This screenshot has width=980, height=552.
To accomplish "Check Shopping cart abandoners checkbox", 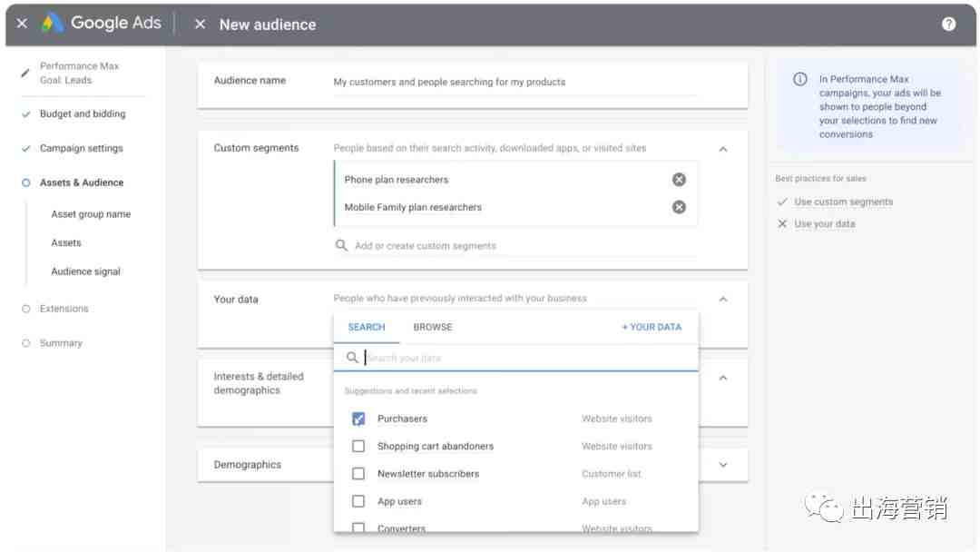I will point(358,447).
